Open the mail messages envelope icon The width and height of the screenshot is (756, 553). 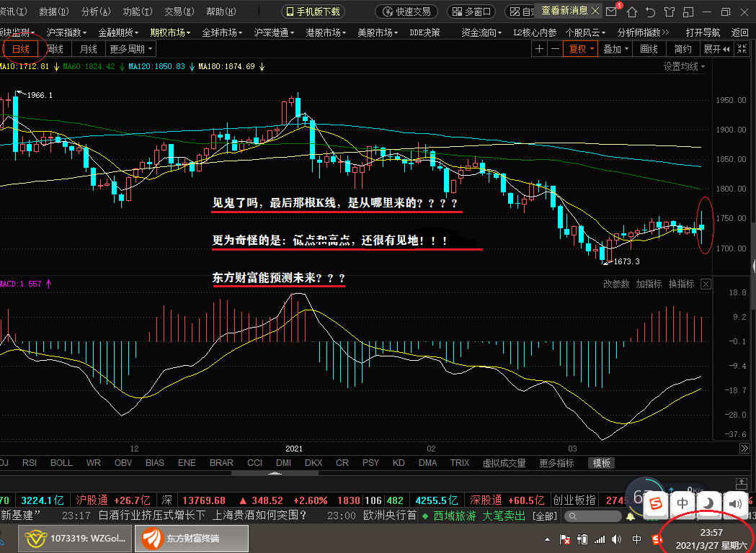click(x=611, y=12)
